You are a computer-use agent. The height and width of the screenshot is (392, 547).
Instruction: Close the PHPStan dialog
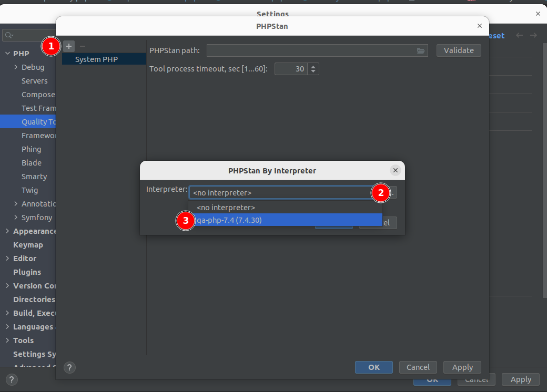point(480,26)
